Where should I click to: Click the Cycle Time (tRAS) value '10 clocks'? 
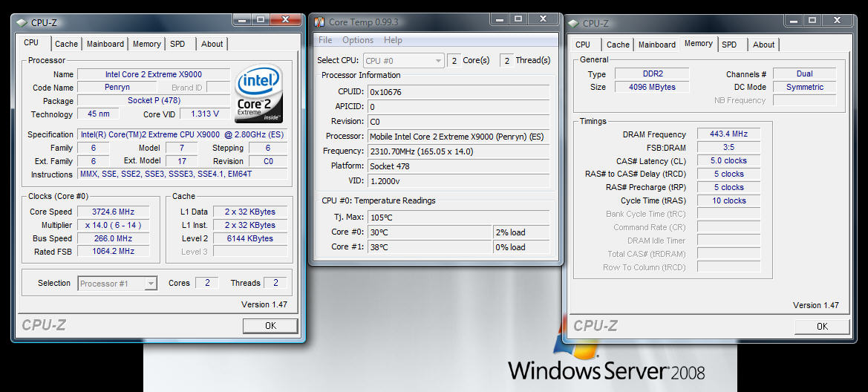(728, 200)
